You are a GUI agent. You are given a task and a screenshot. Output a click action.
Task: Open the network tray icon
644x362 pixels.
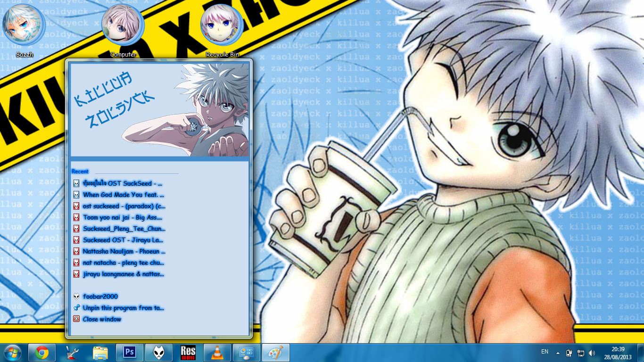tap(581, 353)
